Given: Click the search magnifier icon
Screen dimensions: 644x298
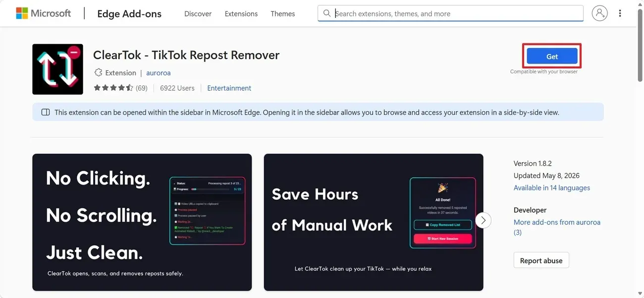Looking at the screenshot, I should click(x=326, y=13).
